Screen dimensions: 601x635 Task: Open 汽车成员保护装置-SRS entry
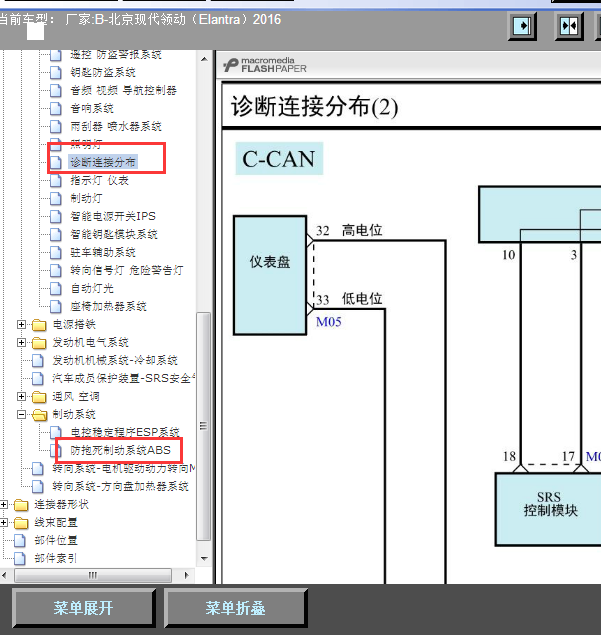coord(124,379)
